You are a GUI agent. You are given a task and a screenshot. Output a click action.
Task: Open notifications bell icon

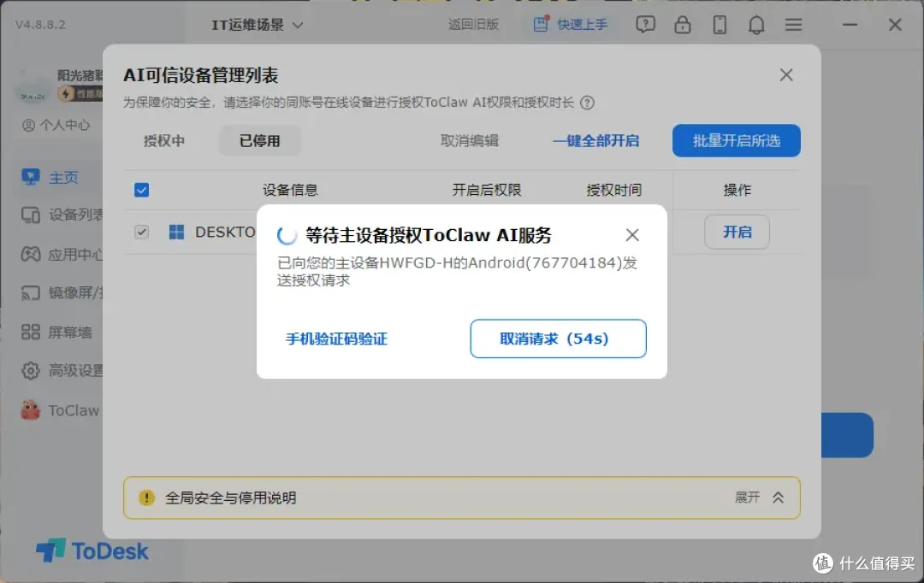756,25
